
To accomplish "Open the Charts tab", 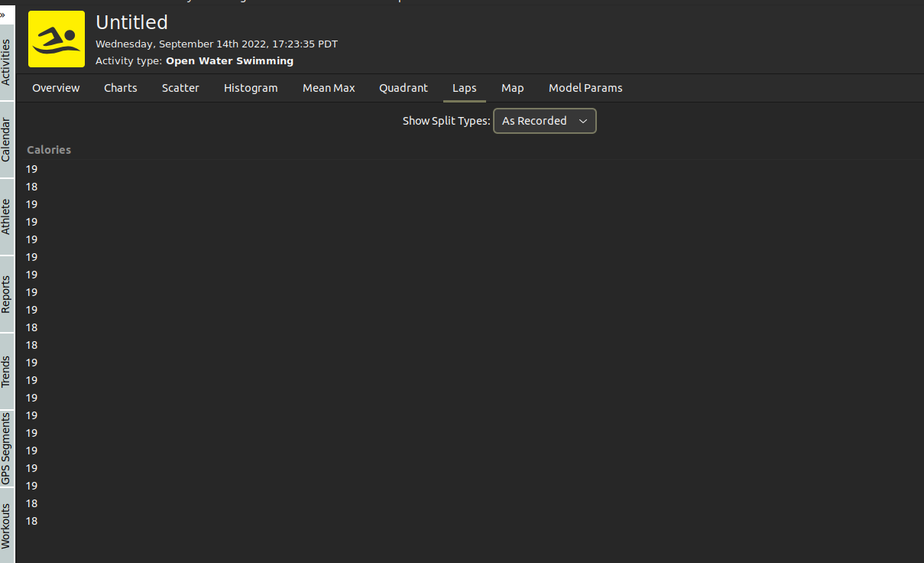I will point(120,88).
